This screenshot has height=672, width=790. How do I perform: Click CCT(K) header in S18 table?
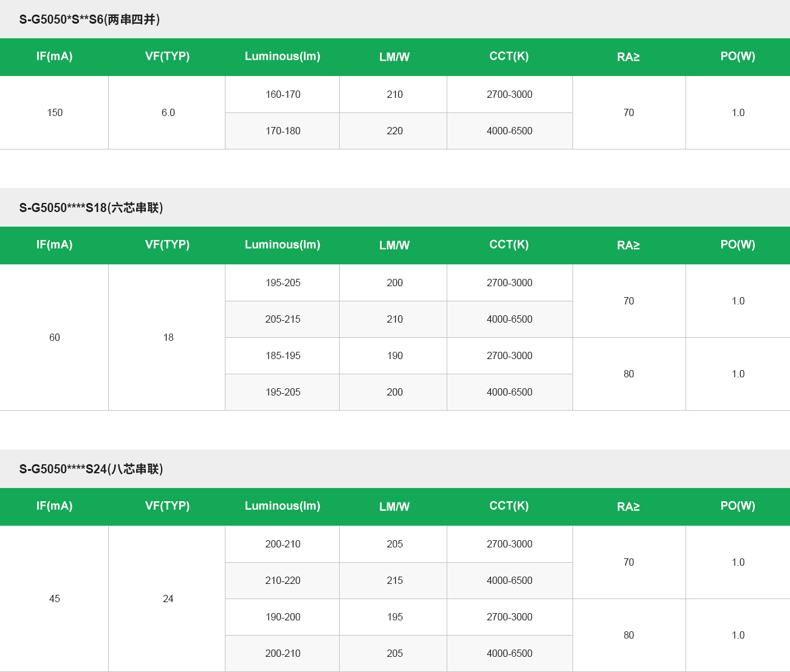point(509,245)
